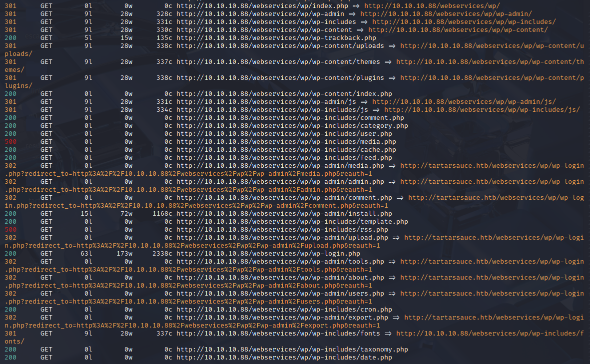Click redirect target ending in wp-includes/js/

[482, 110]
